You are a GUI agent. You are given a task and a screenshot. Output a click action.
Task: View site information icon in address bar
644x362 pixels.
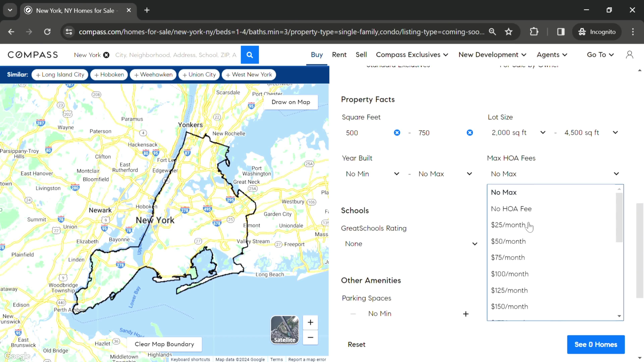click(69, 32)
